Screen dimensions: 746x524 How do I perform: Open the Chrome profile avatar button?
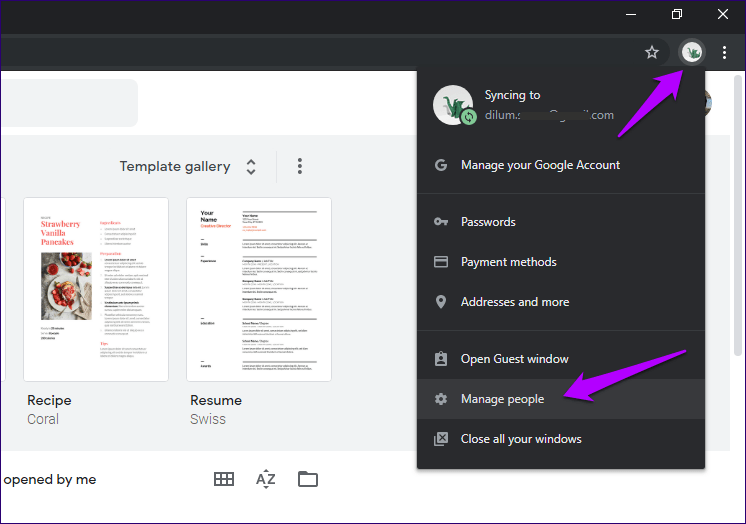point(692,52)
